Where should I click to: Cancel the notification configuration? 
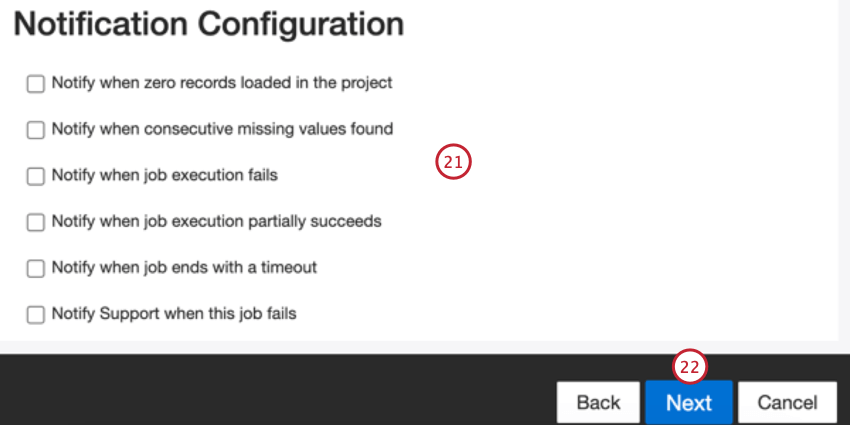(787, 403)
